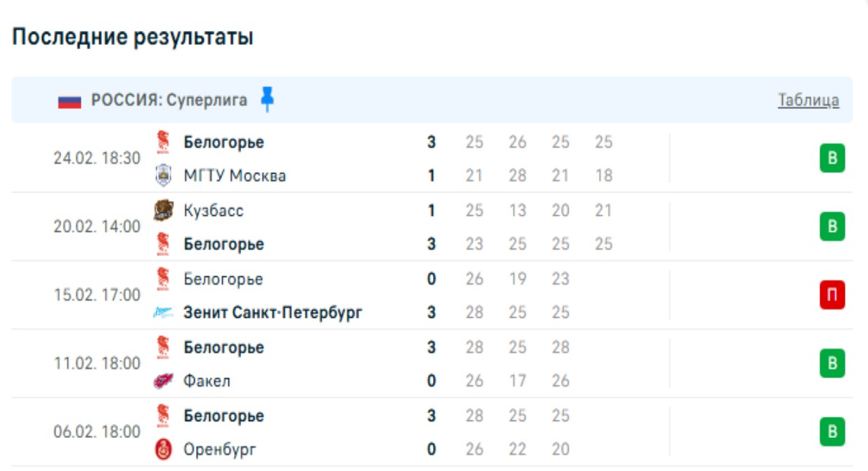Image resolution: width=868 pixels, height=471 pixels.
Task: Click the Оренбург team name
Action: (220, 449)
